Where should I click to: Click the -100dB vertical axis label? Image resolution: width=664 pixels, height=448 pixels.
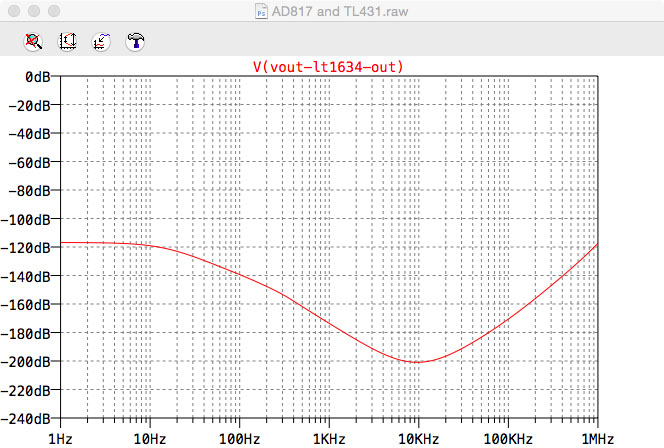point(25,220)
